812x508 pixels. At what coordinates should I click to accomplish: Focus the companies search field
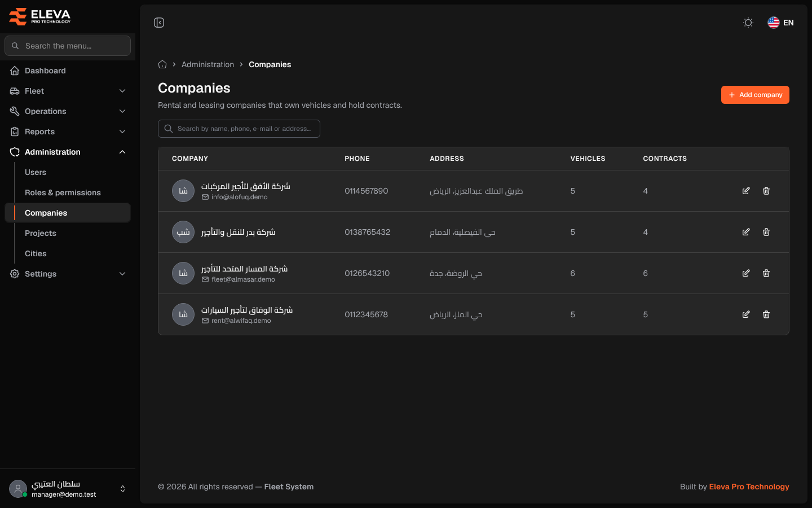tap(239, 129)
